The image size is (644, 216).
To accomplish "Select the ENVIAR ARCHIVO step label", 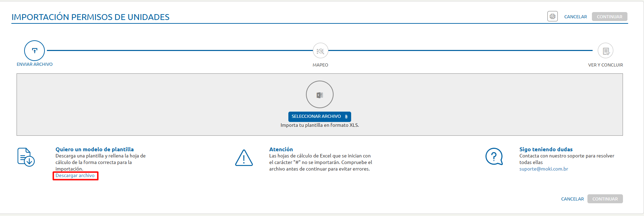I will [34, 64].
